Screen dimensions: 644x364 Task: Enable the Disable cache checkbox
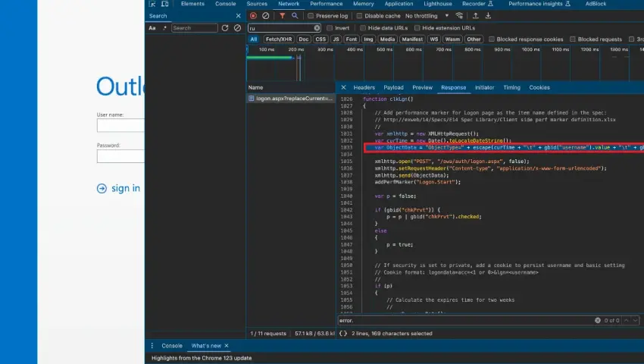[359, 16]
